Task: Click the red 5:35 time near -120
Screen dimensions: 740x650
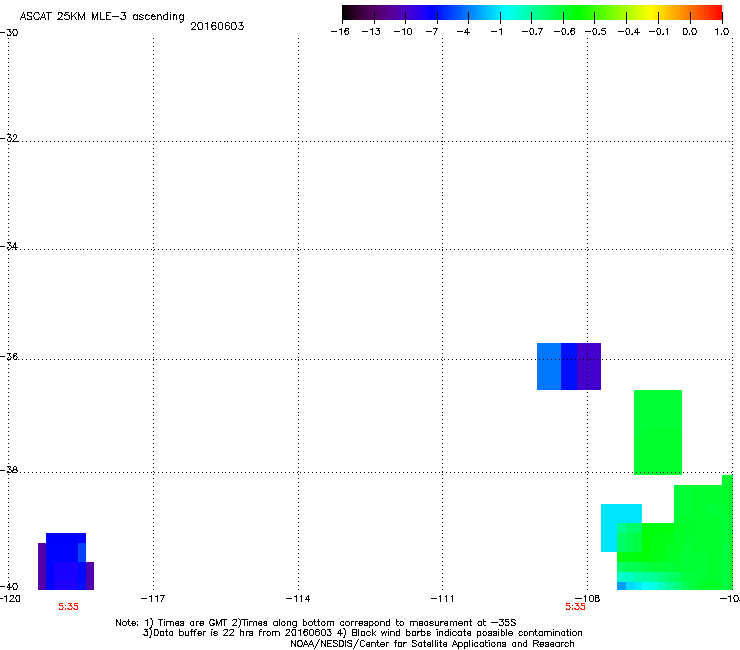Action: coord(68,607)
